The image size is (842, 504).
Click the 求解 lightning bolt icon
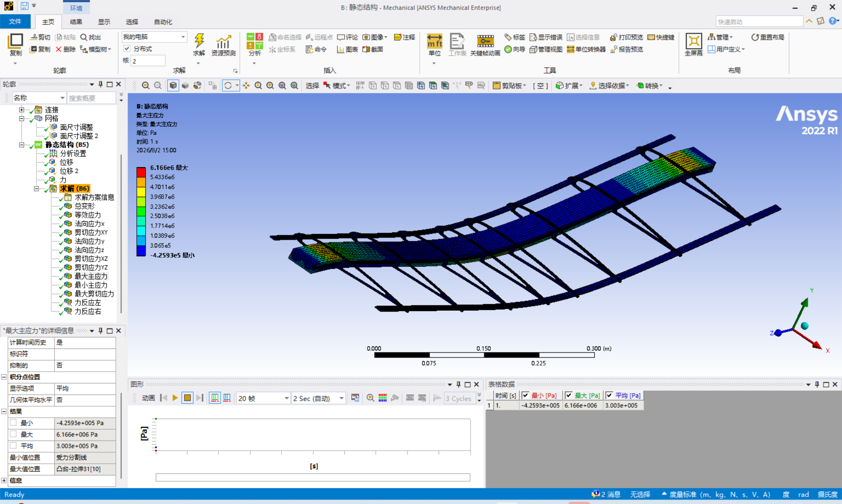click(x=199, y=41)
